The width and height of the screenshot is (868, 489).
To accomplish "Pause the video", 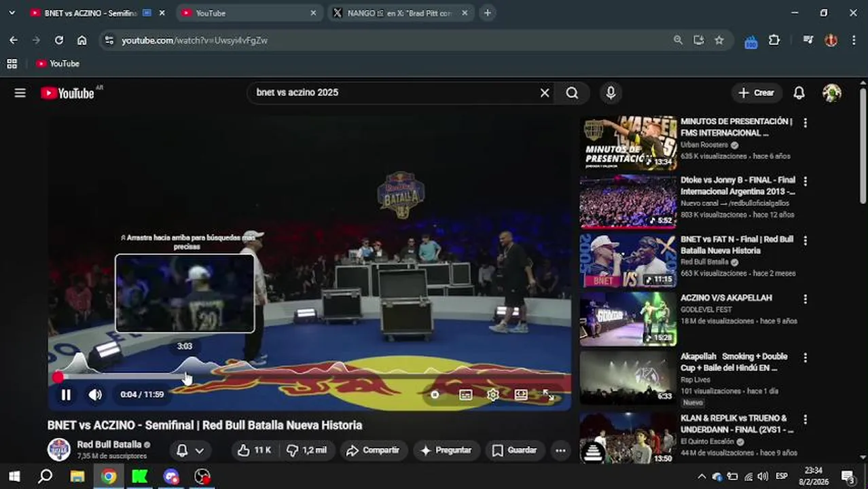I will click(66, 395).
